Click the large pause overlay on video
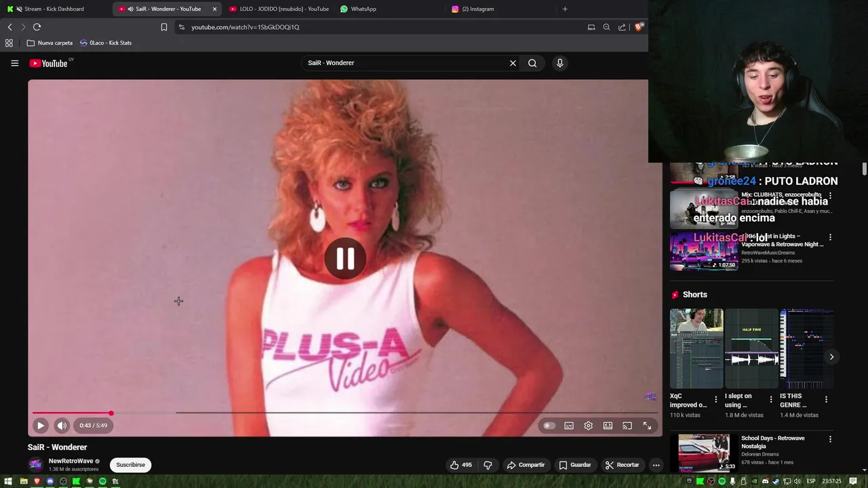The width and height of the screenshot is (868, 488). click(x=344, y=258)
